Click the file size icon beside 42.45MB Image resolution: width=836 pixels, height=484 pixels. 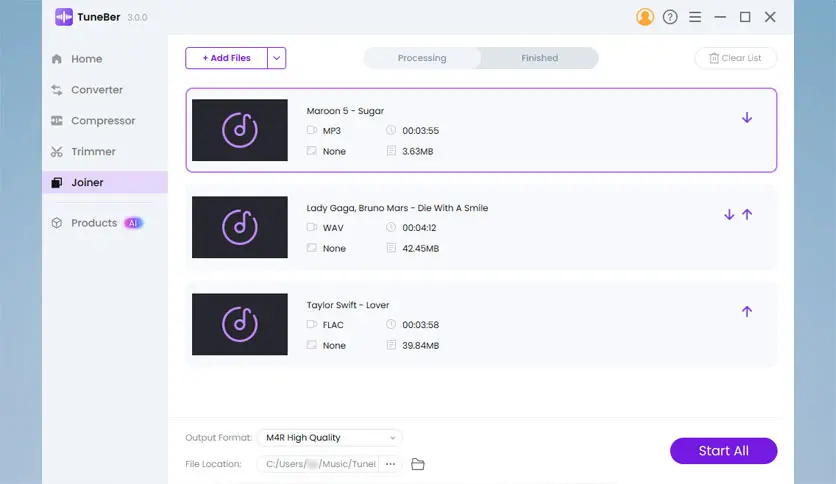point(391,248)
